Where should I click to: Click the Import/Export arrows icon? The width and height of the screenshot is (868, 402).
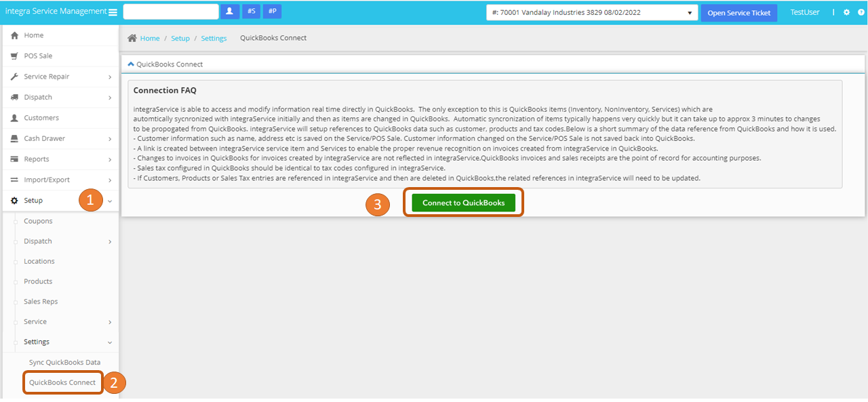(x=15, y=180)
